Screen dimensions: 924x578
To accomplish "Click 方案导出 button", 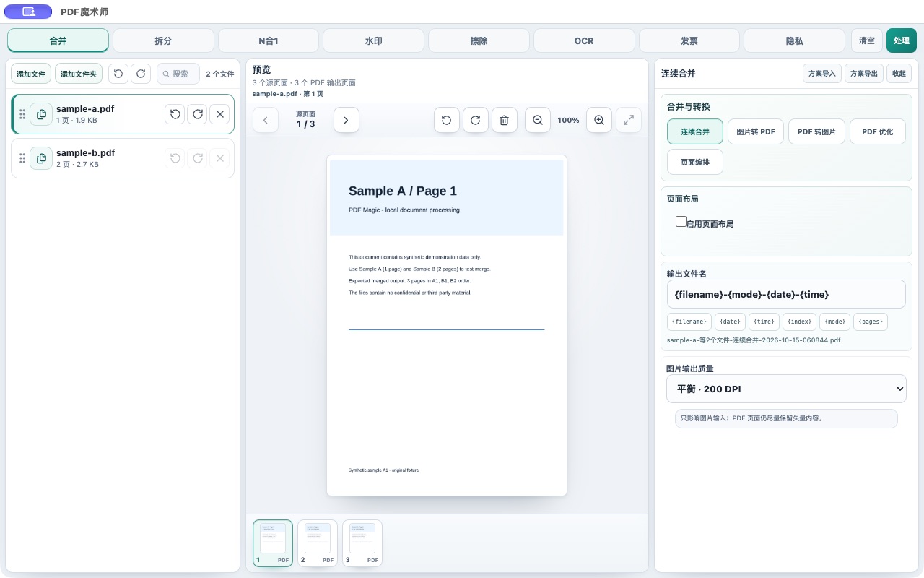I will pyautogui.click(x=864, y=74).
